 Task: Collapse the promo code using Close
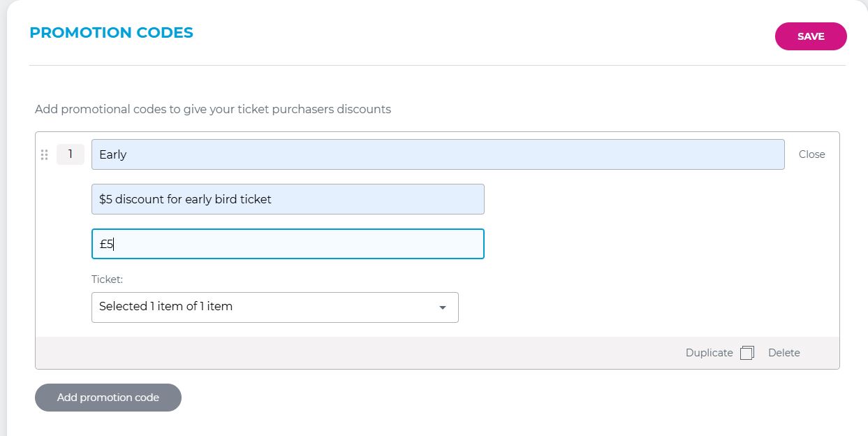811,154
